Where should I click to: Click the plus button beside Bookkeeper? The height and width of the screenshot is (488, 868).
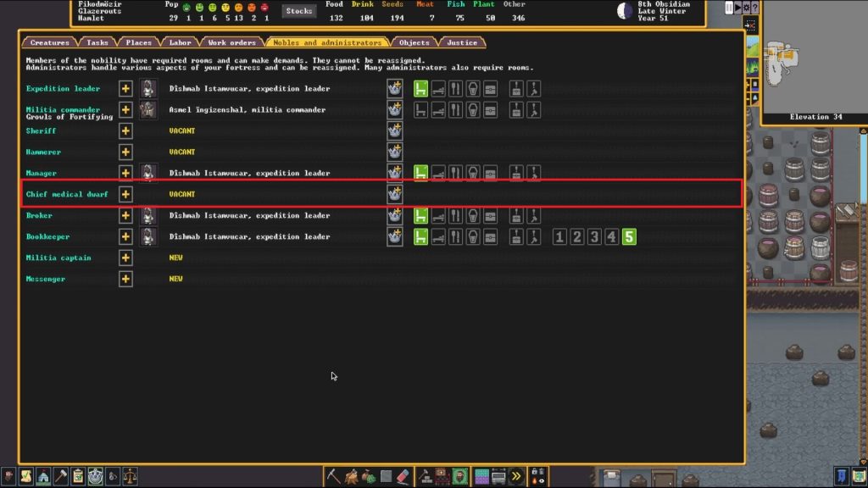(125, 237)
